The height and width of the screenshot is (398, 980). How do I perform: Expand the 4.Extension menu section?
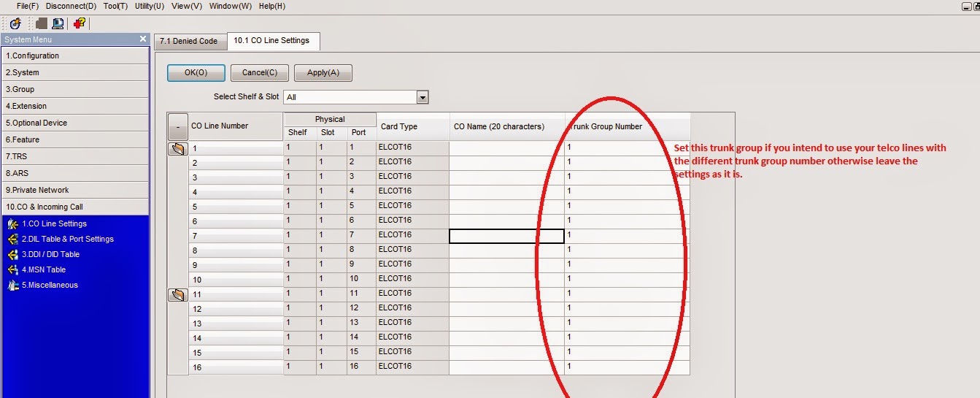[x=74, y=106]
